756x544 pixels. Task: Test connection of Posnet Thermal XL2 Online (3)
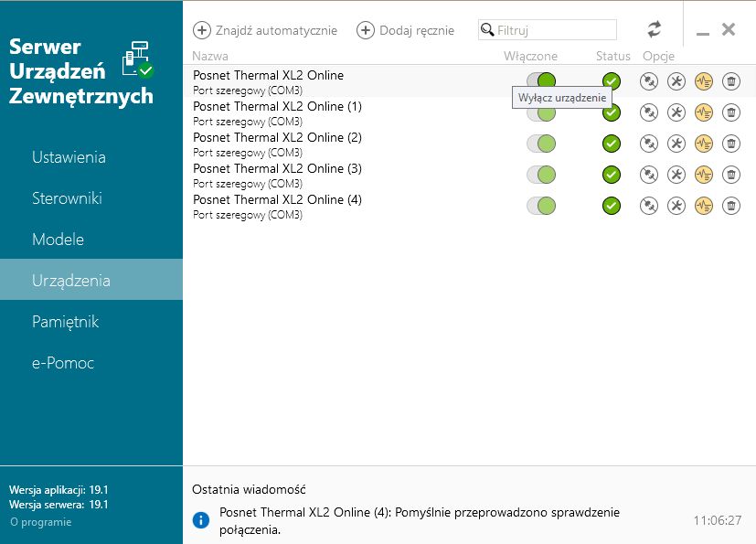click(648, 175)
